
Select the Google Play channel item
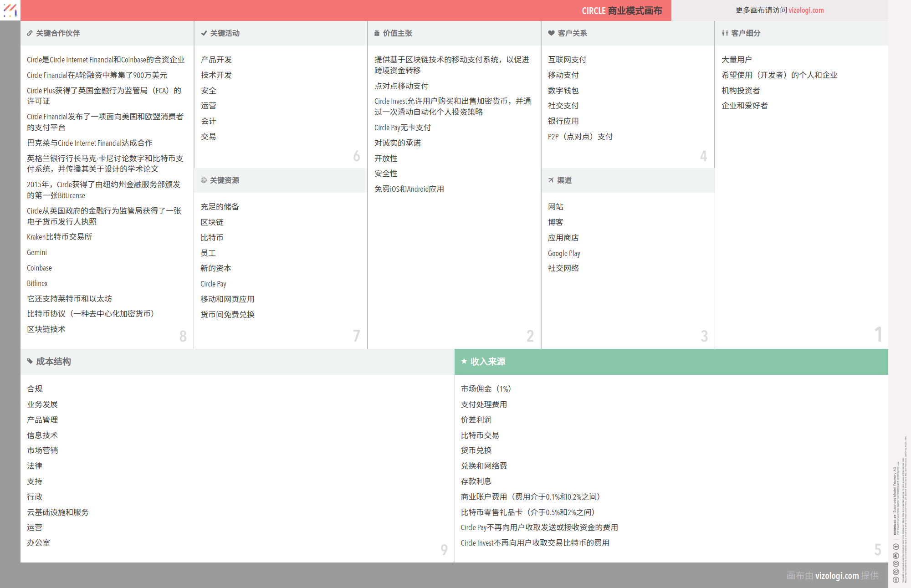(564, 253)
